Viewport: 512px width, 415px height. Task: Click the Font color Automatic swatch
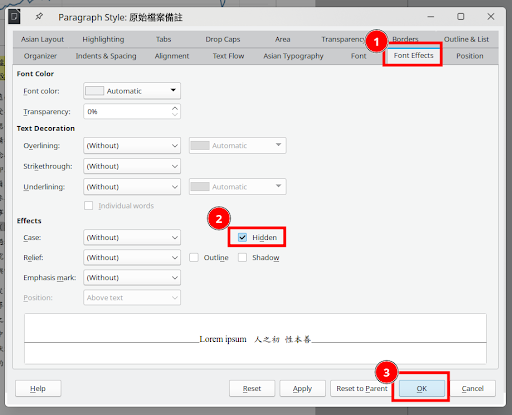click(x=95, y=91)
